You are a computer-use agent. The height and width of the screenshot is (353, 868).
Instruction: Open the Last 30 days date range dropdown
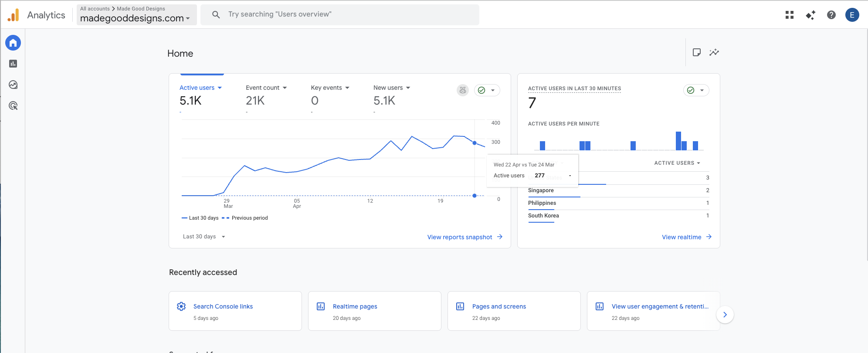[204, 237]
